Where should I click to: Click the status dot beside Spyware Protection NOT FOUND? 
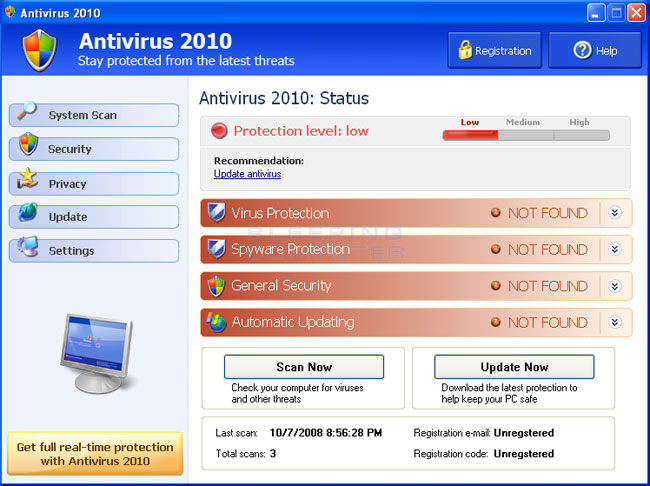495,249
